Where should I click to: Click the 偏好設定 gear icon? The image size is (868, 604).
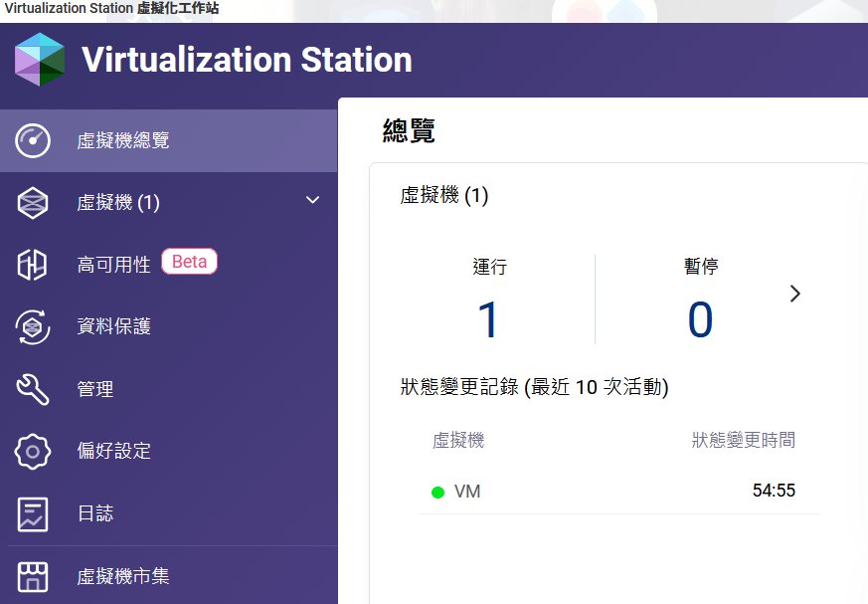(x=33, y=451)
